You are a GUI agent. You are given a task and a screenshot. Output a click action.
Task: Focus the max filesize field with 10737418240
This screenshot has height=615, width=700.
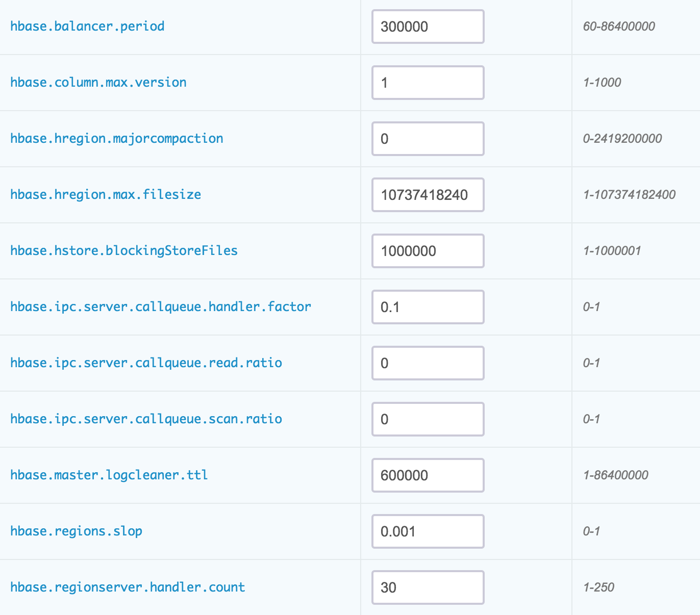tap(428, 195)
